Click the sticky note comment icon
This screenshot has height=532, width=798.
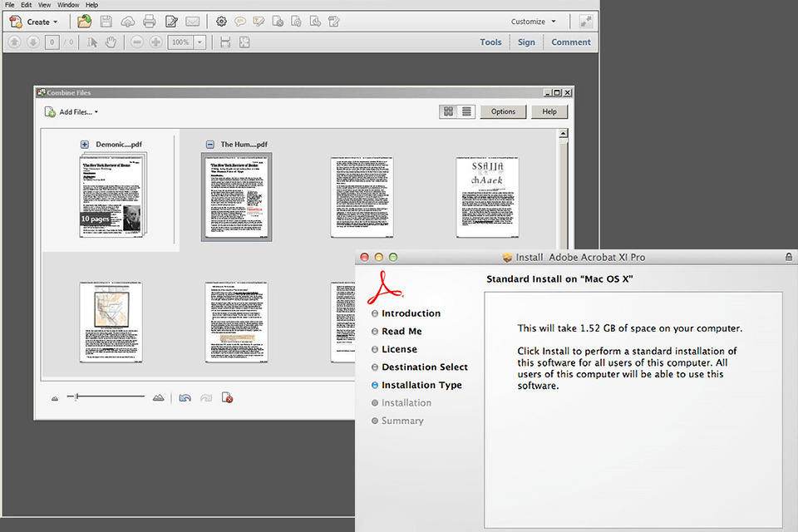239,21
